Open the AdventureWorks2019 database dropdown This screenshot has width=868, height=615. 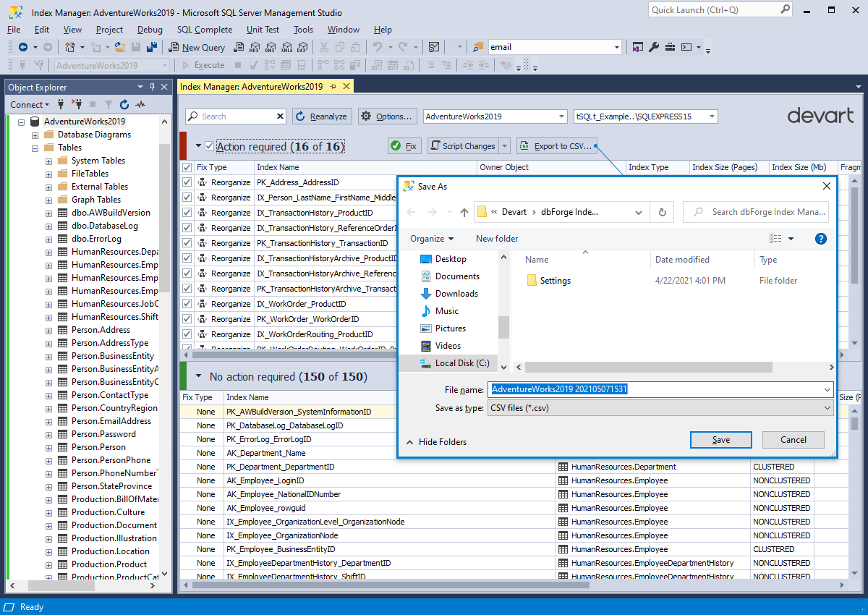tap(562, 116)
